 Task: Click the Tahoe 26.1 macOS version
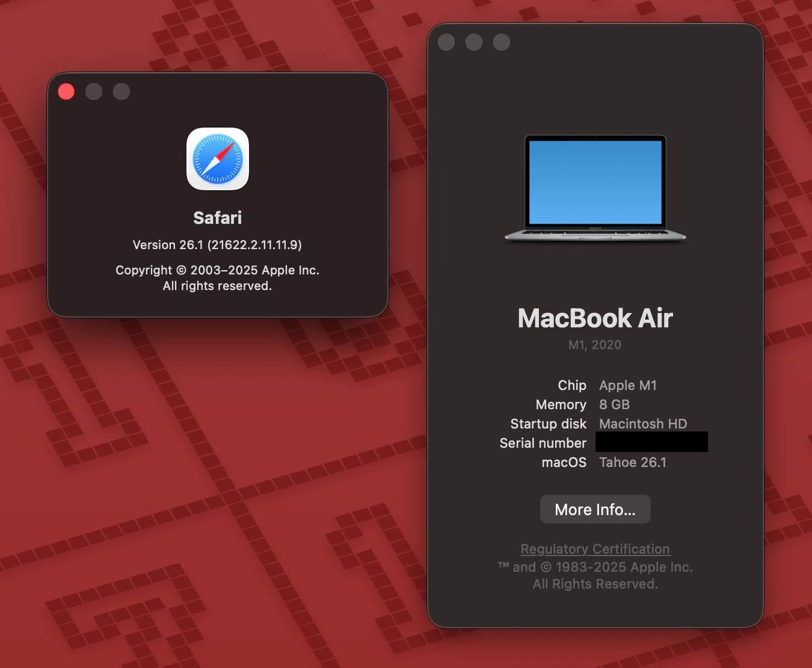coord(633,462)
